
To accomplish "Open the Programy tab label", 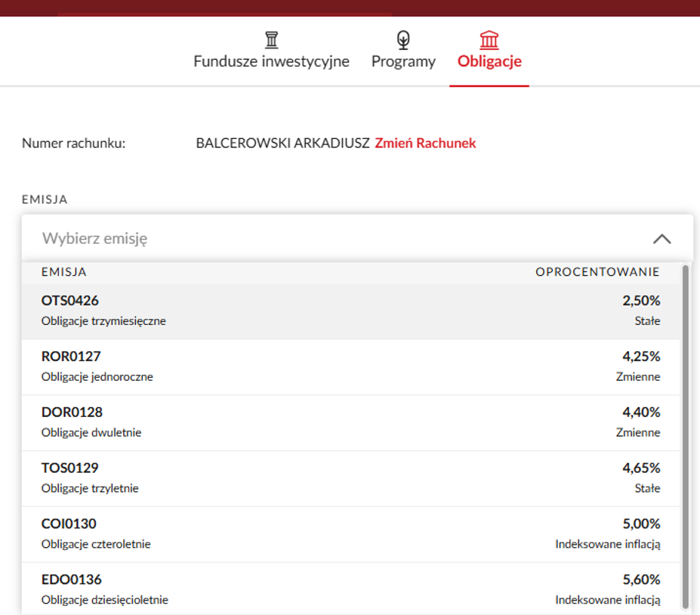I will pyautogui.click(x=403, y=62).
